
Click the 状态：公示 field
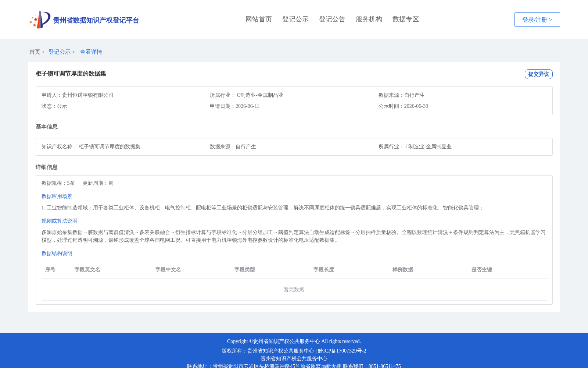coord(54,106)
